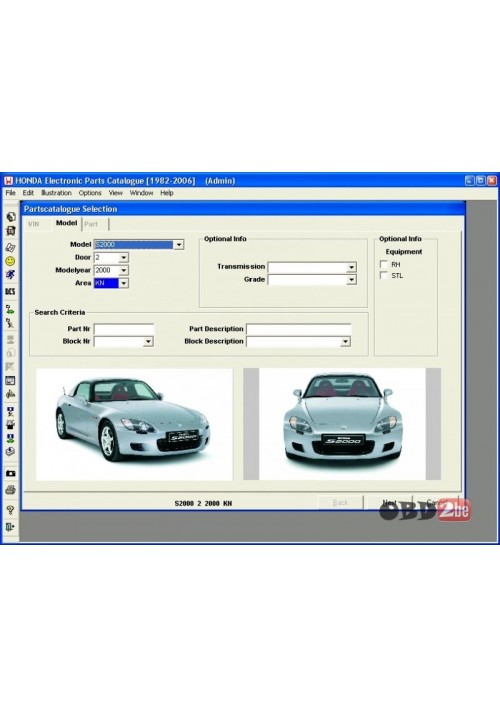500x717 pixels.
Task: Open the Area dropdown showing KN
Action: tap(124, 283)
